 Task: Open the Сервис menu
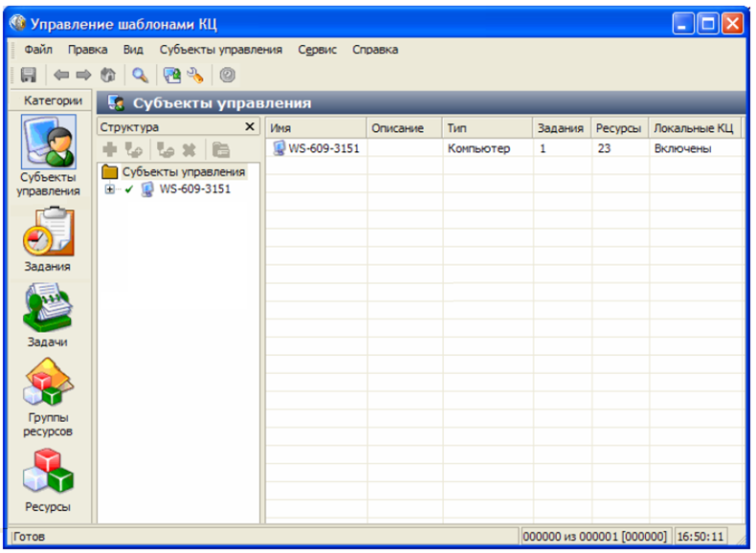tap(317, 50)
